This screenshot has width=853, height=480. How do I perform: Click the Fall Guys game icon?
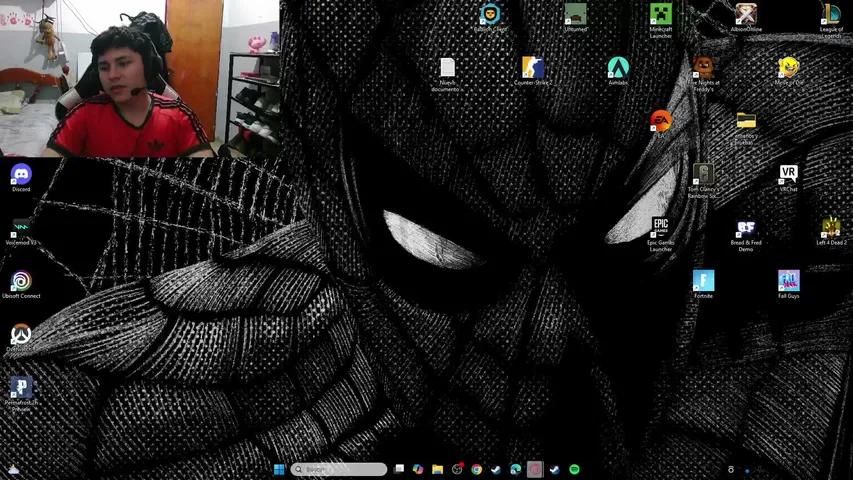click(789, 281)
